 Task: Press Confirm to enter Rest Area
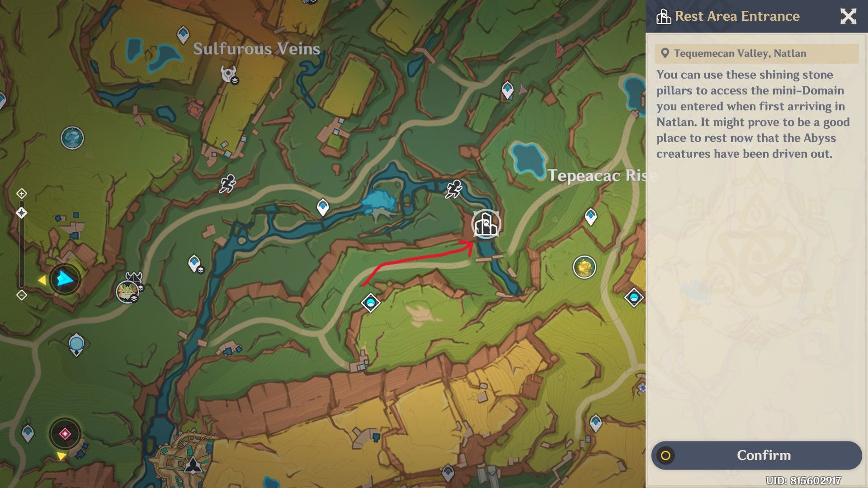(764, 455)
